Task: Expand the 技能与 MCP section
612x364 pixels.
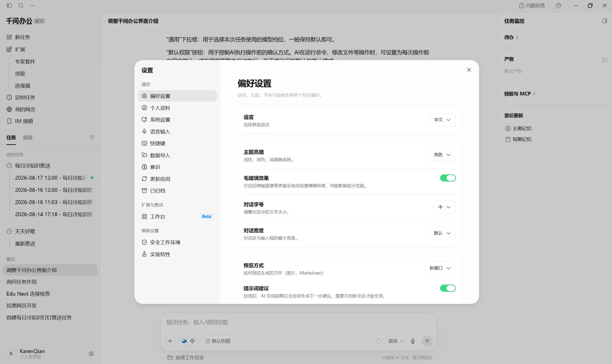Action: [x=520, y=94]
